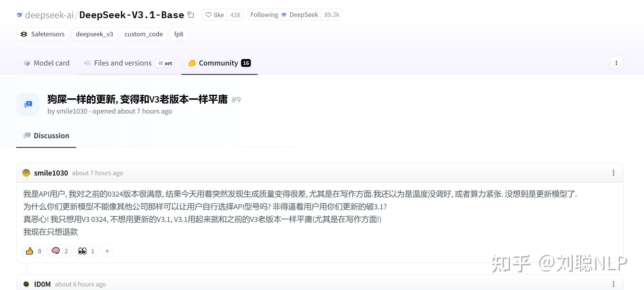This screenshot has width=644, height=290.
Task: Click the xet badge
Action: pos(165,63)
